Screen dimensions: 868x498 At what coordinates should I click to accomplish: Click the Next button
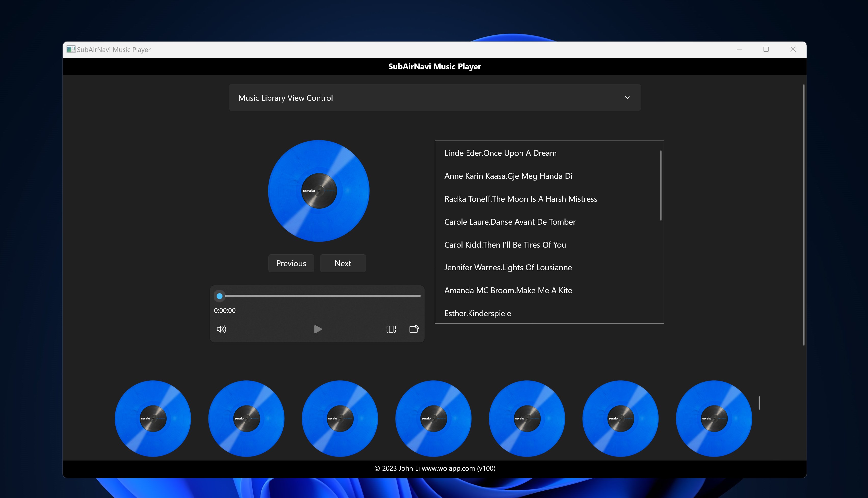(343, 263)
